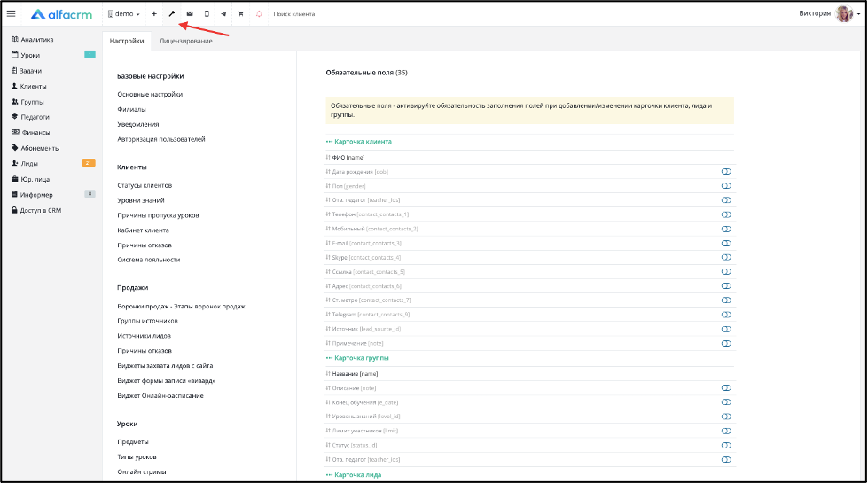Open Уроки calendar item in sidebar
Screen dimensions: 868x483
26,55
